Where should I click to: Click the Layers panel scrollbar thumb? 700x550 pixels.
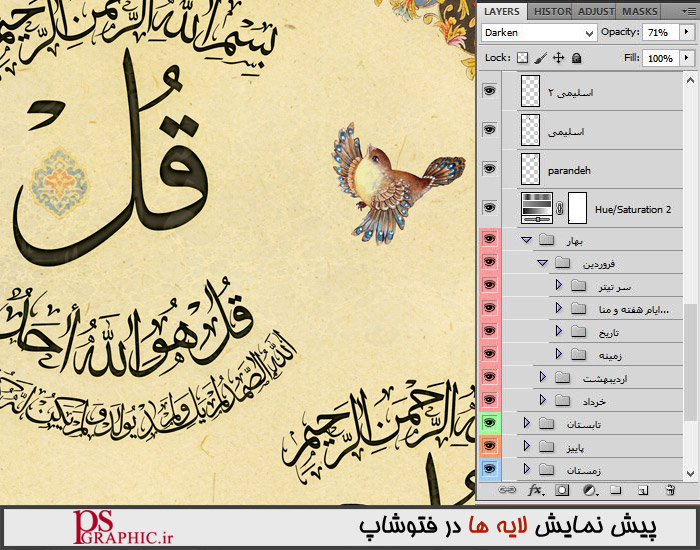tap(690, 362)
